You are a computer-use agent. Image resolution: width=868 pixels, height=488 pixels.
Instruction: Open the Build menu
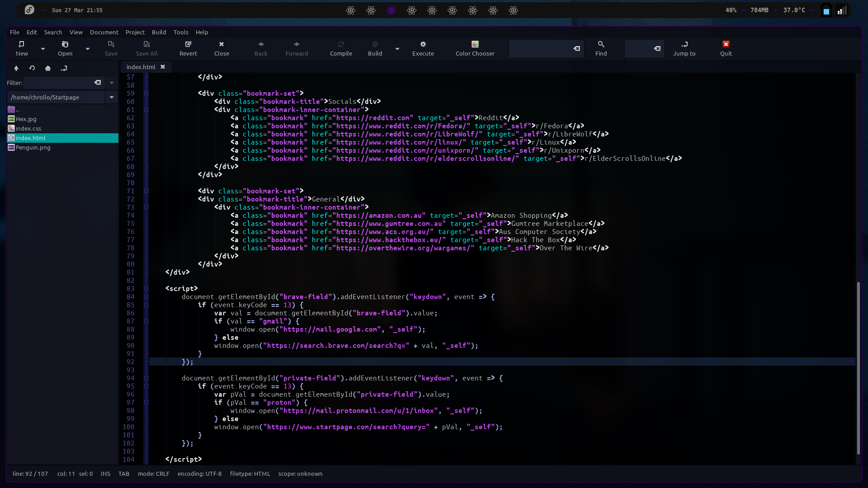[159, 32]
